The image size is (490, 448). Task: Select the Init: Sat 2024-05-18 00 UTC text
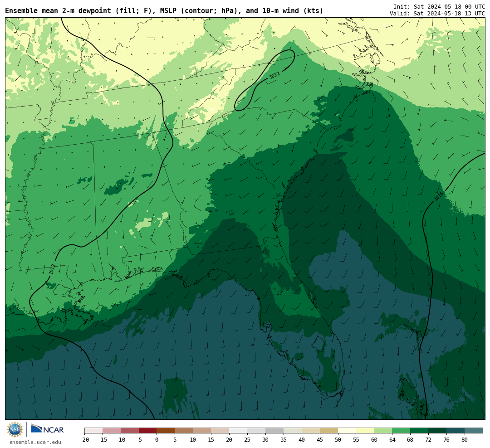click(439, 6)
